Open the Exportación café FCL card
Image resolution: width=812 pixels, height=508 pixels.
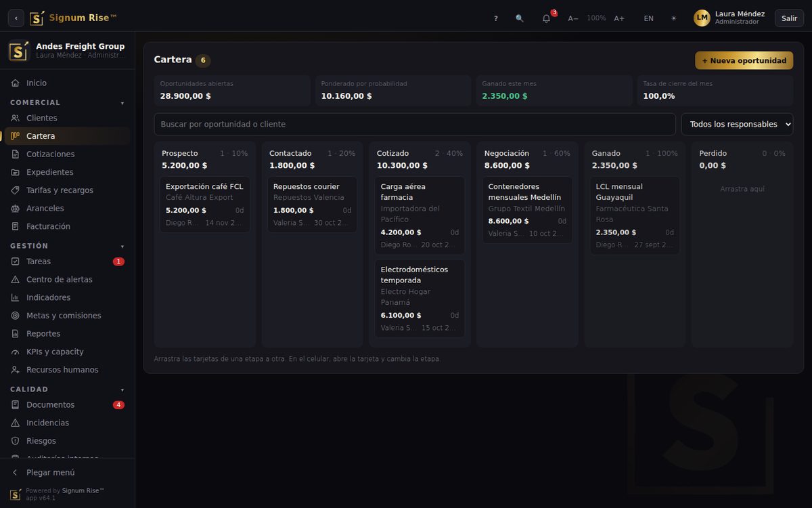(x=205, y=205)
